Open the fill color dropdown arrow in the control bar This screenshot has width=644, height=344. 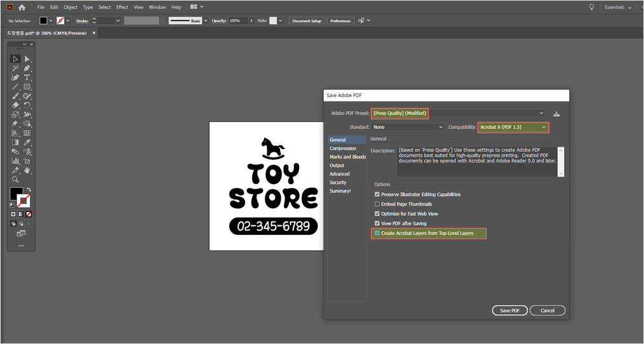(51, 20)
